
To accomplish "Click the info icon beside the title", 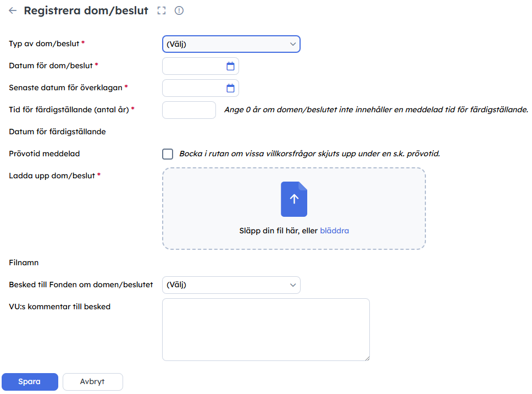I will (179, 10).
